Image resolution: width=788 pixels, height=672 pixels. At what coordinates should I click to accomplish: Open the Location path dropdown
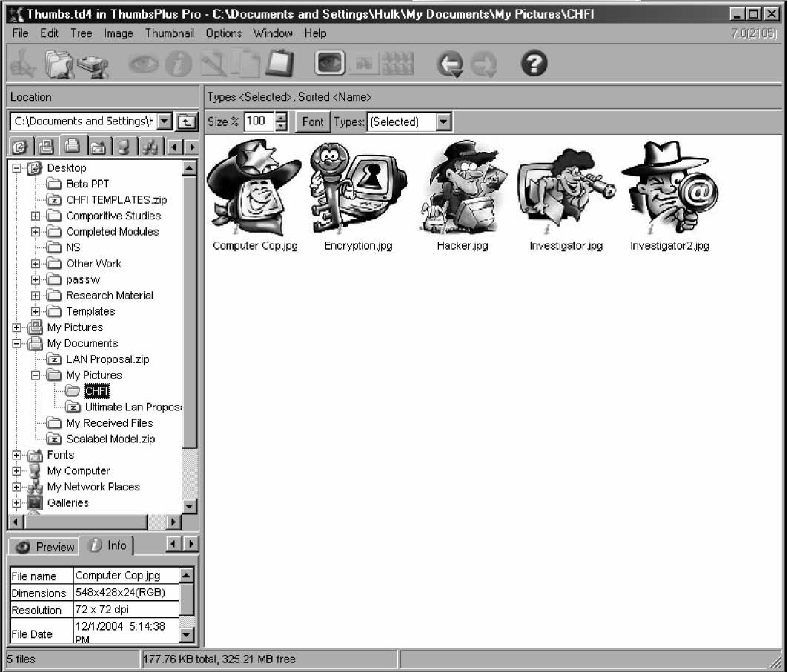(x=165, y=122)
